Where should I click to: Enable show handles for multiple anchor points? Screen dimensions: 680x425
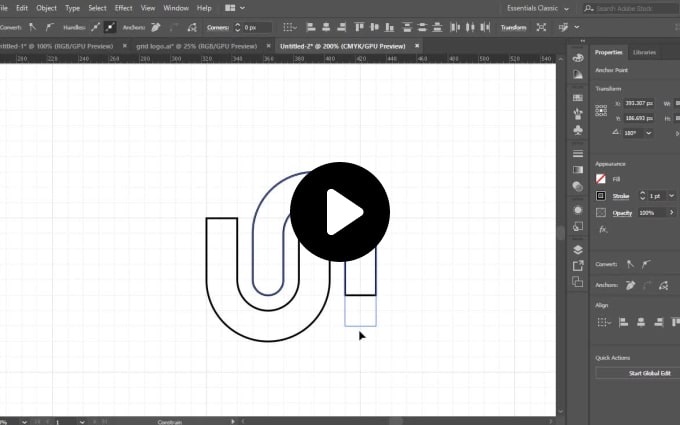(x=95, y=27)
